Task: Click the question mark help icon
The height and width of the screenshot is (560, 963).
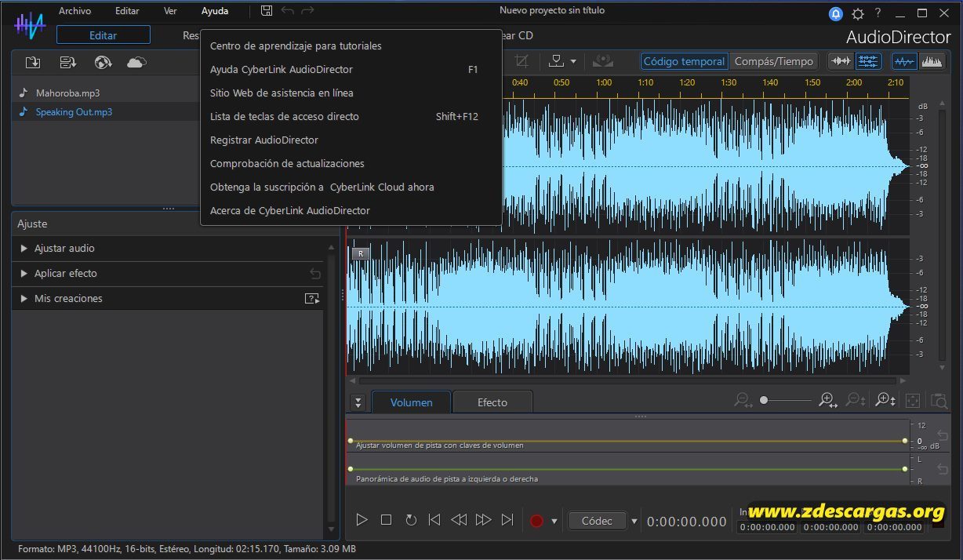Action: point(878,13)
